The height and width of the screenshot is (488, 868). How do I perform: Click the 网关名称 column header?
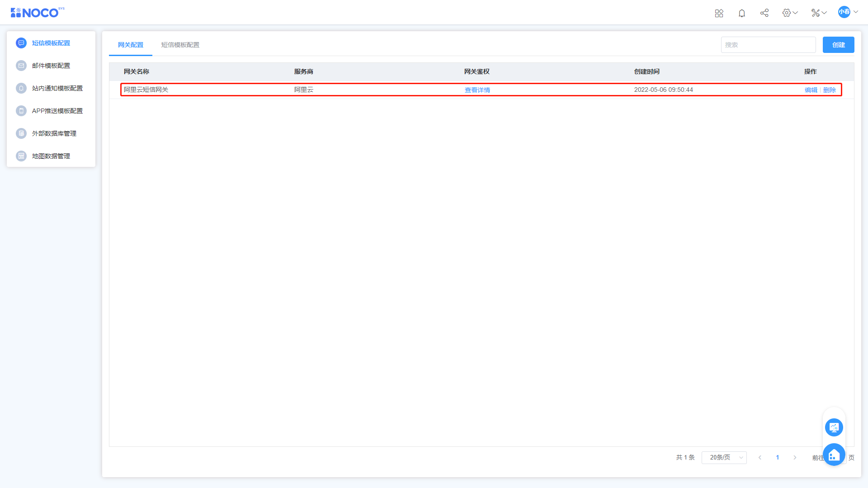(x=137, y=71)
